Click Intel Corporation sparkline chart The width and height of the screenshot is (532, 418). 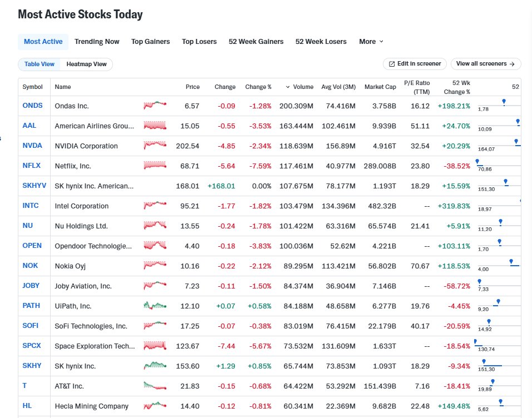(x=155, y=206)
